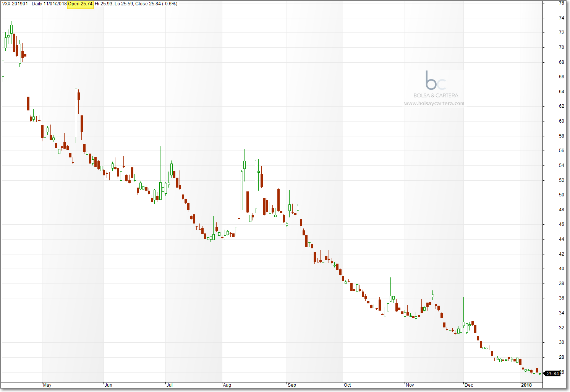Image resolution: width=570 pixels, height=392 pixels.
Task: Click the Nov label on date axis
Action: pos(410,385)
